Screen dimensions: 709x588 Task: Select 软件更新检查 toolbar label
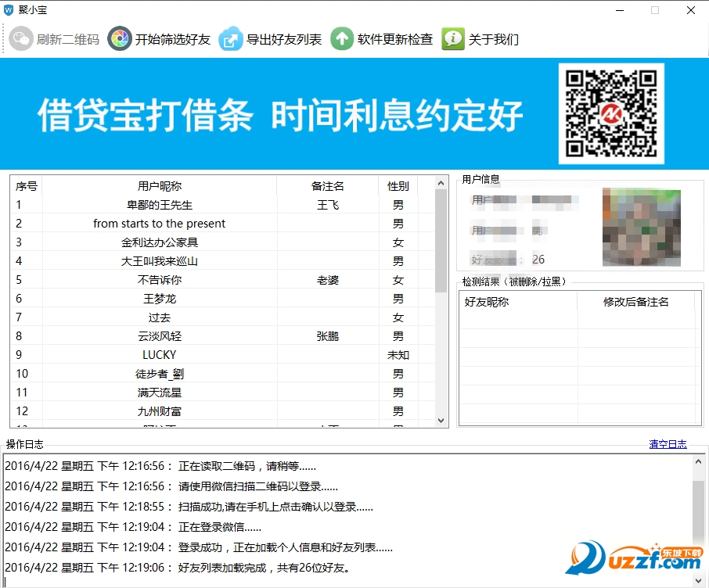(395, 39)
